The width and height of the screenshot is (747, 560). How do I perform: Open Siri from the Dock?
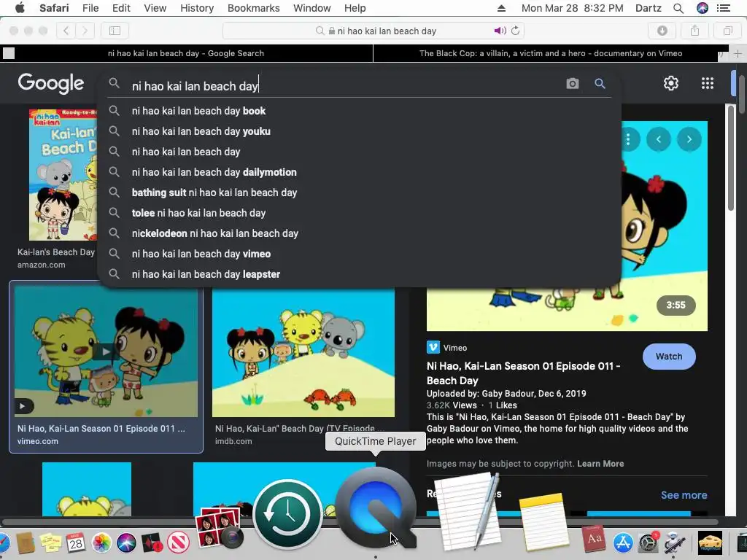(x=126, y=542)
